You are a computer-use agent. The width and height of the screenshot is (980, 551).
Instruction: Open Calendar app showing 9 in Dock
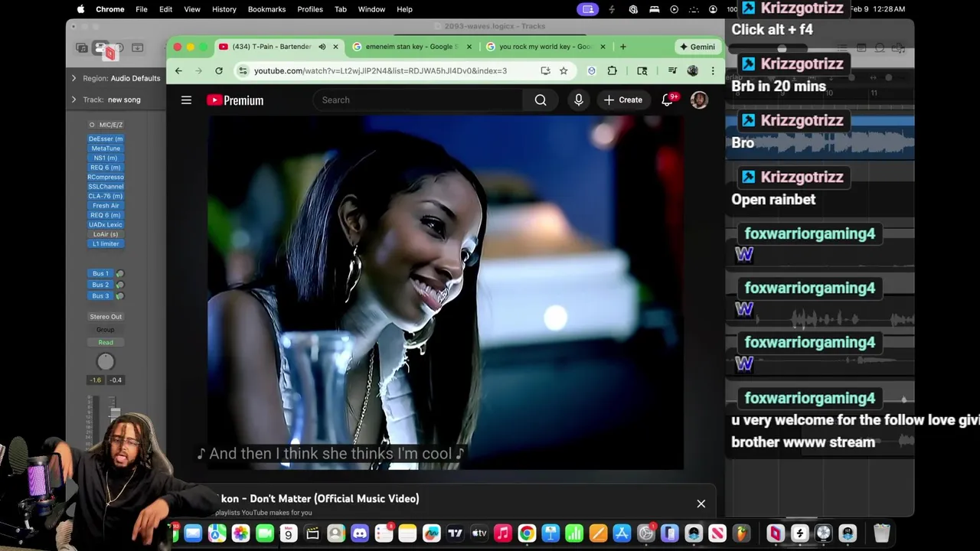289,533
